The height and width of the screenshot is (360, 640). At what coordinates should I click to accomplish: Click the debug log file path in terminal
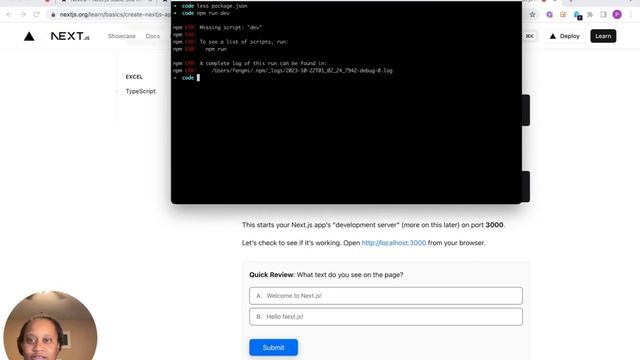click(x=302, y=71)
